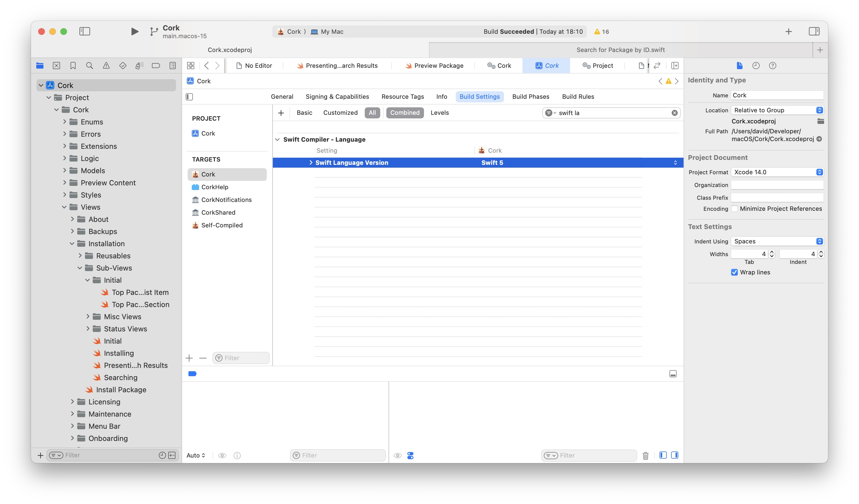Click the Organization text field

tap(777, 185)
